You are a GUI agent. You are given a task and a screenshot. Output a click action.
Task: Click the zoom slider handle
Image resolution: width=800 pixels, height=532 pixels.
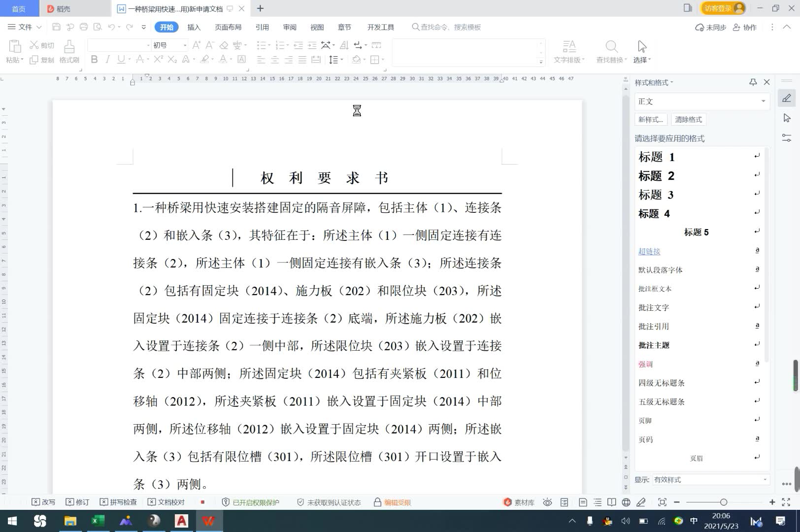pyautogui.click(x=723, y=502)
